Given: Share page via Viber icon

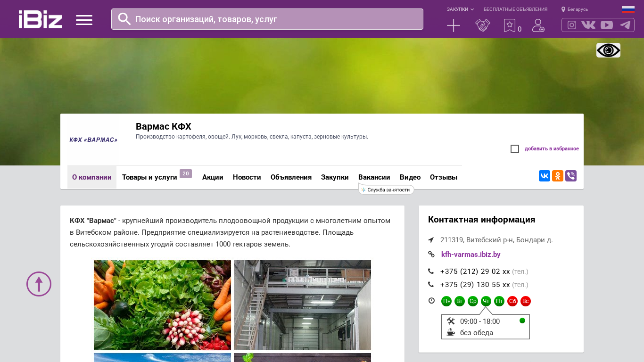Looking at the screenshot, I should pos(571,176).
